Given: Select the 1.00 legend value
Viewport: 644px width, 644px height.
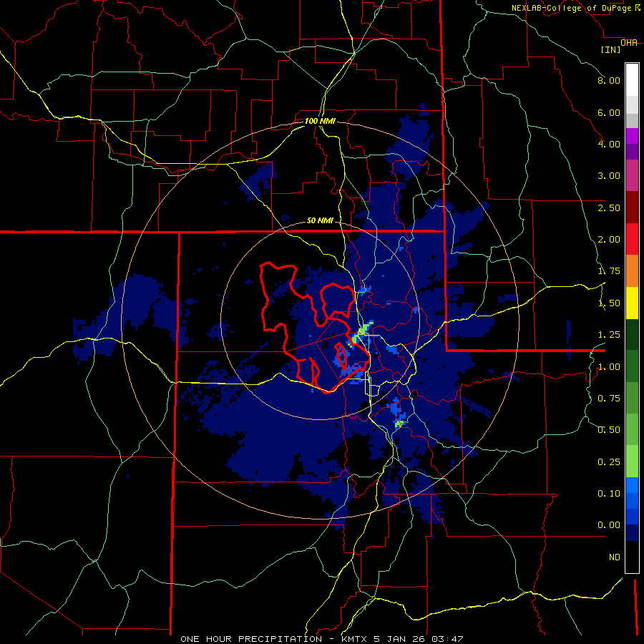Looking at the screenshot, I should click(x=609, y=367).
